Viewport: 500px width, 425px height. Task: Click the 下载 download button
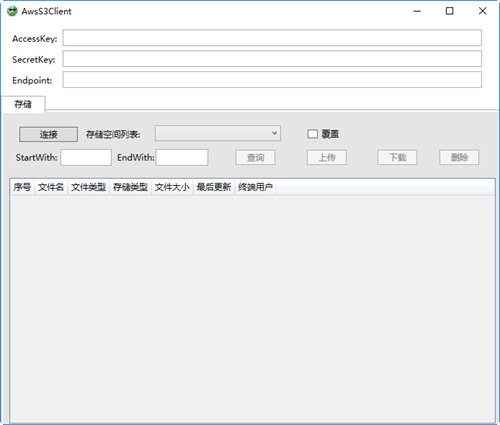(x=397, y=157)
